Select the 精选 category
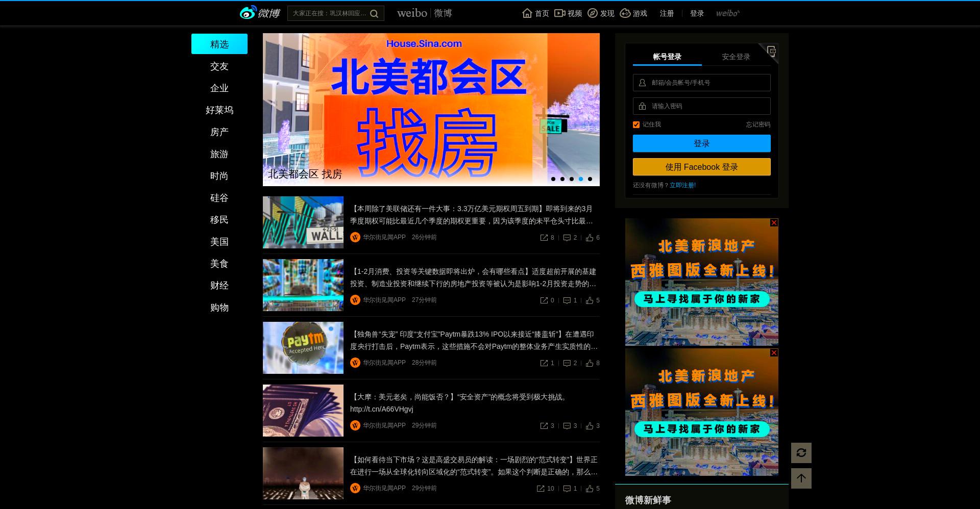Image resolution: width=980 pixels, height=509 pixels. (x=219, y=44)
